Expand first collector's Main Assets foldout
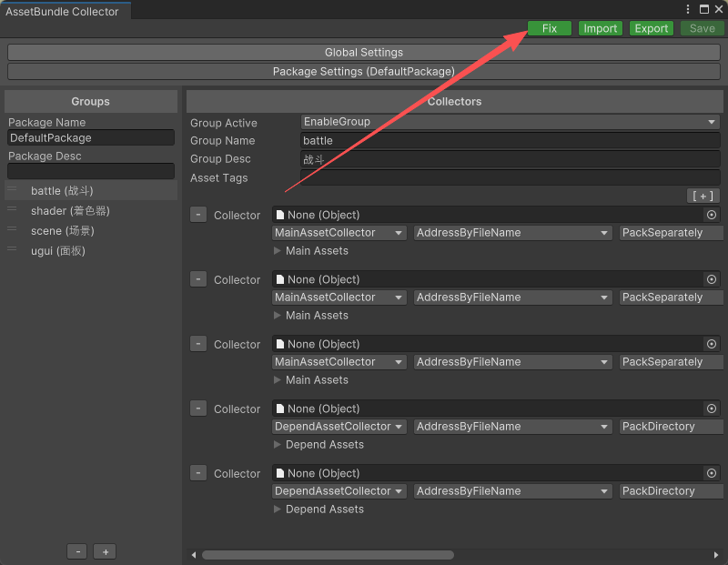Image resolution: width=728 pixels, height=565 pixels. [278, 251]
